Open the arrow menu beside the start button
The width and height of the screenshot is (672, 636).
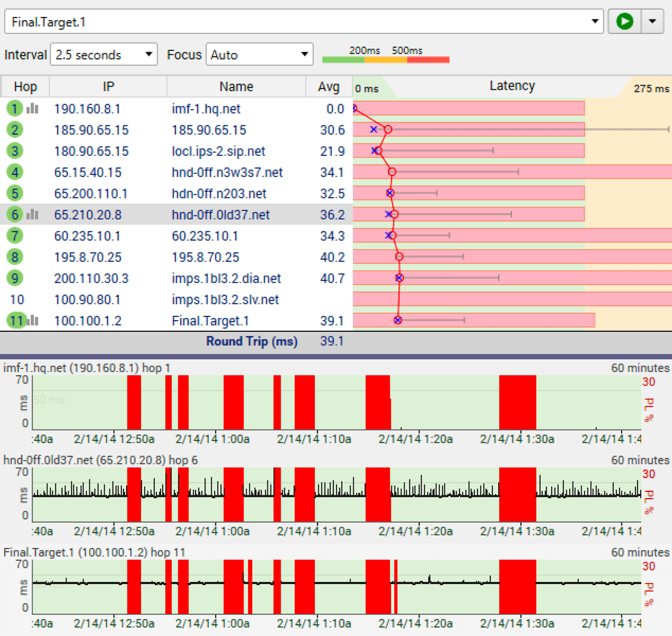[x=652, y=21]
